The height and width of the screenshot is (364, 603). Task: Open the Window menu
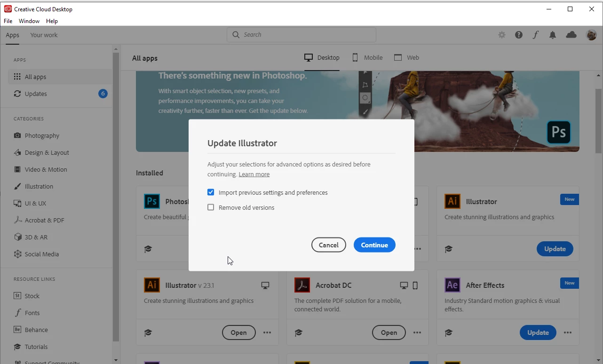click(x=29, y=21)
